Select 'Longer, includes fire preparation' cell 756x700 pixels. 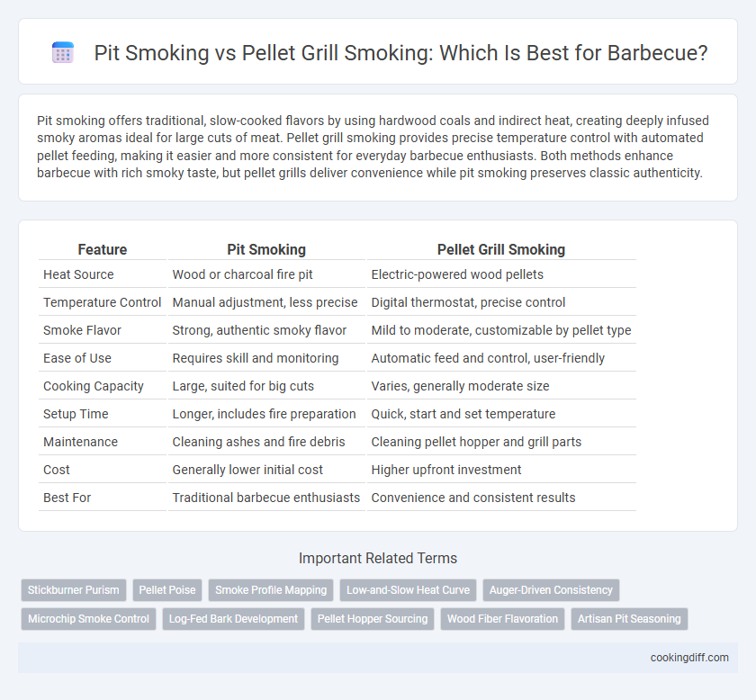click(x=266, y=414)
